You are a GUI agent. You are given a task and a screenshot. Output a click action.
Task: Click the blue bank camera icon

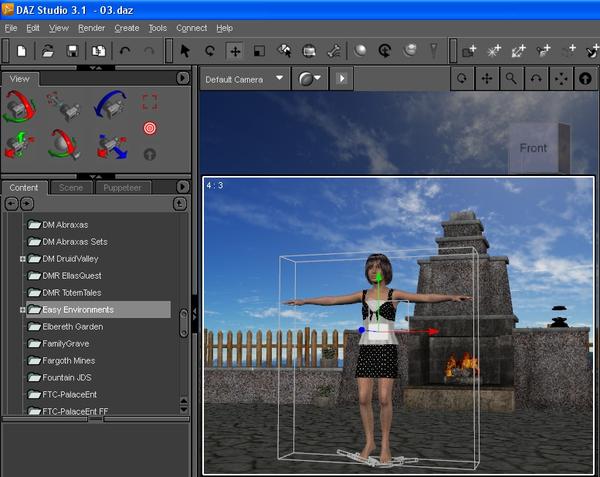pyautogui.click(x=111, y=104)
